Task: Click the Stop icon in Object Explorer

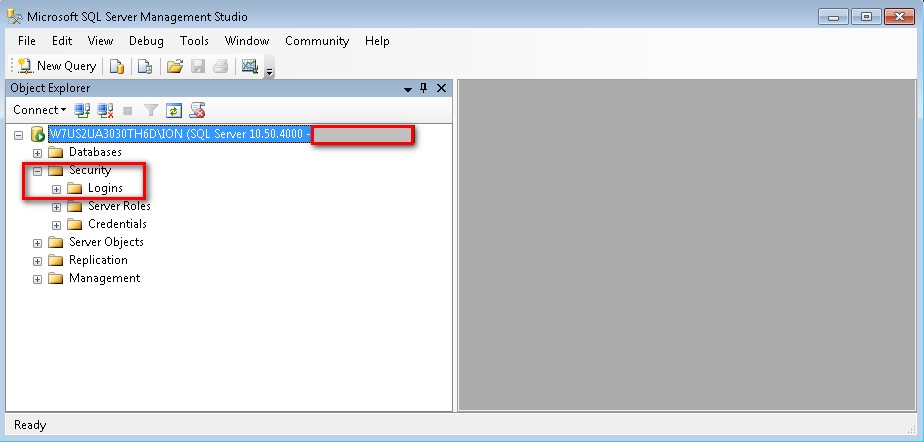Action: point(128,110)
